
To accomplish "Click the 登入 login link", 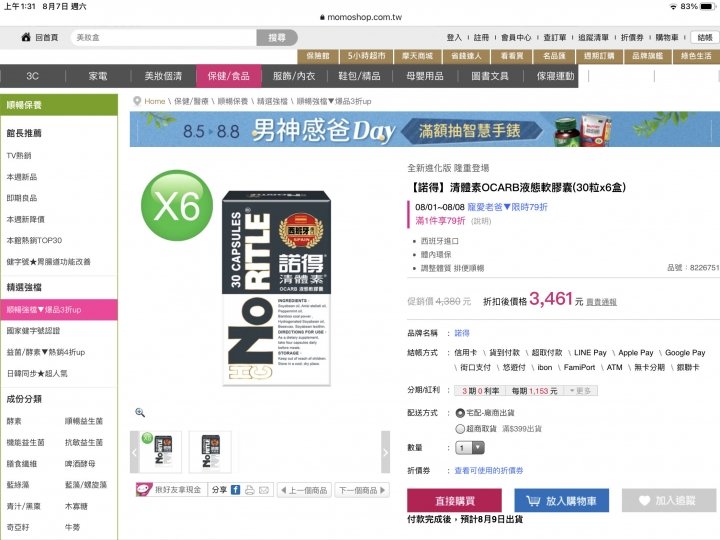I will click(454, 38).
